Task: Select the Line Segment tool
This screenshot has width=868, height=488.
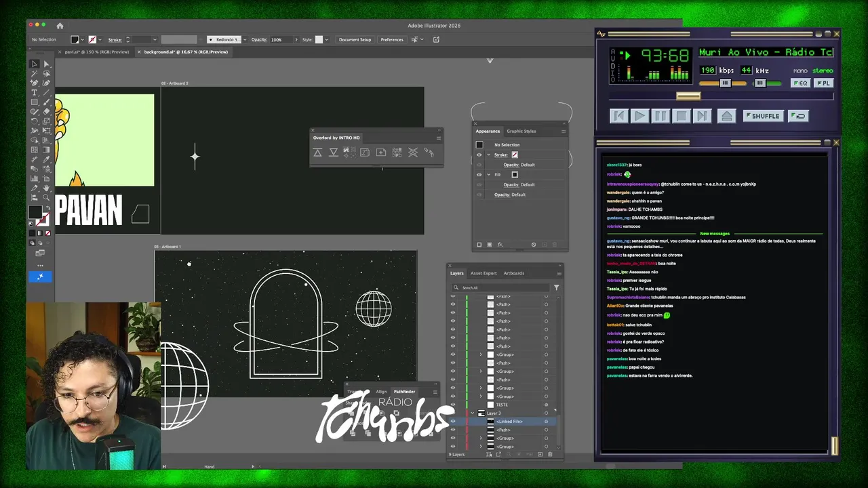Action: [46, 92]
